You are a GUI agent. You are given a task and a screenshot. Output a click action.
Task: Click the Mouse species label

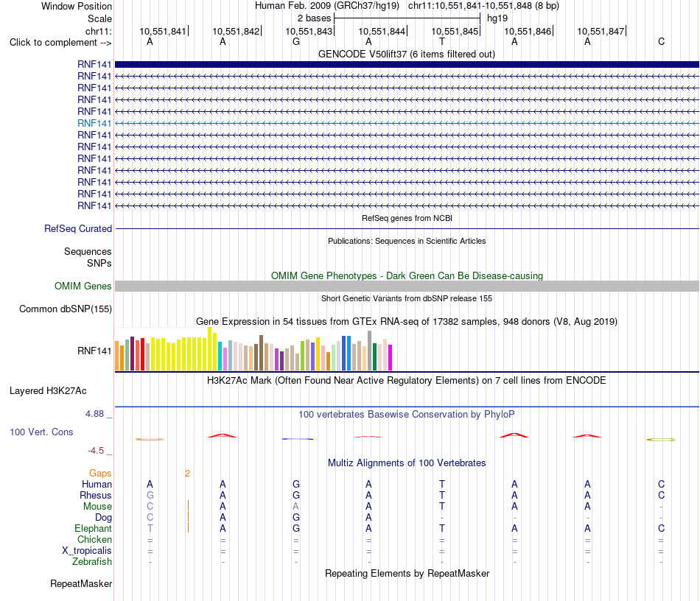97,507
